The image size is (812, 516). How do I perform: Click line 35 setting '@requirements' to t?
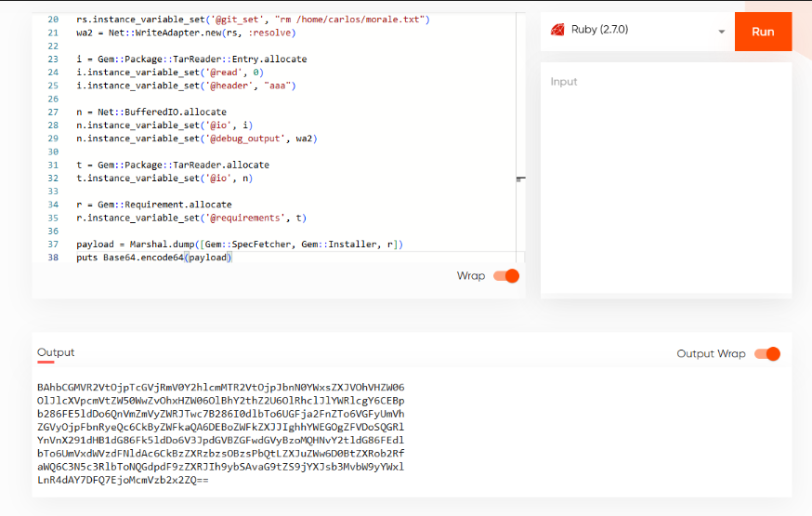191,218
